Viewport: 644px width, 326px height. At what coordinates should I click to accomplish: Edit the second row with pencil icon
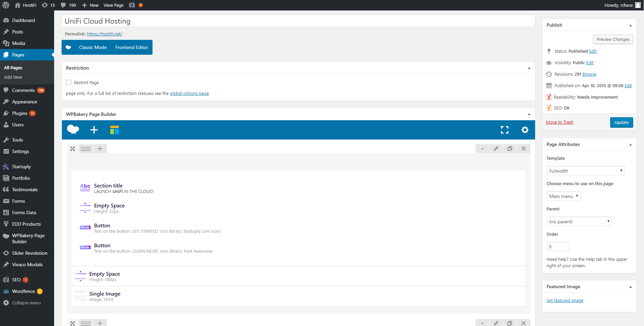click(496, 323)
